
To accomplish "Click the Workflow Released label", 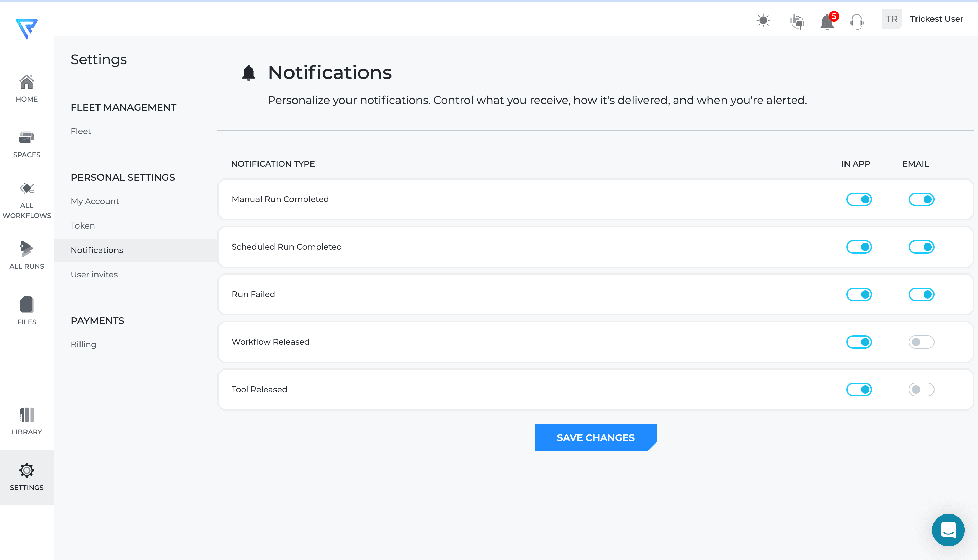I will (270, 342).
